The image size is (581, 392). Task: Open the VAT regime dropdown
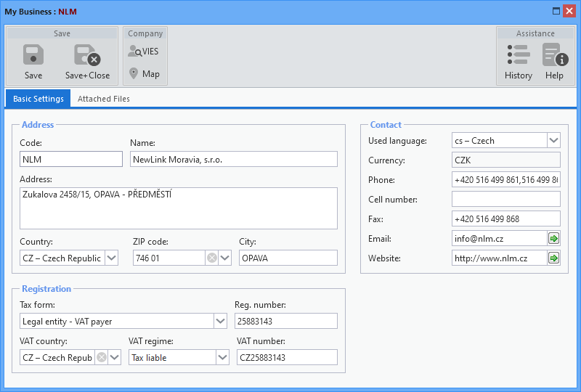pyautogui.click(x=222, y=357)
